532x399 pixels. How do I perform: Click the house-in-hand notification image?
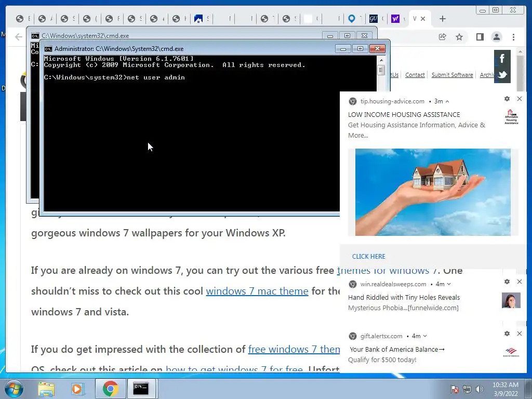[433, 192]
